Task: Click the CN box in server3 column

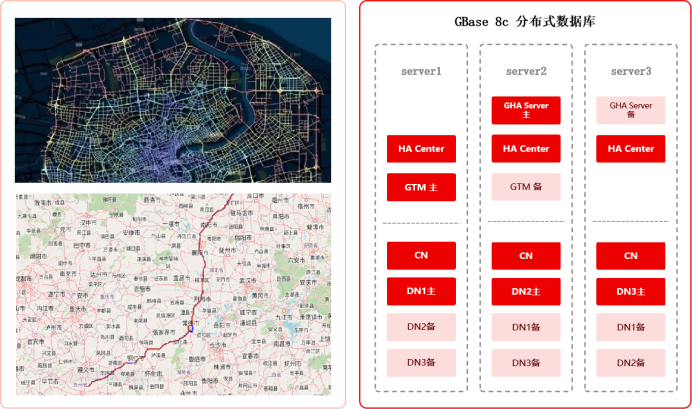Action: [631, 256]
